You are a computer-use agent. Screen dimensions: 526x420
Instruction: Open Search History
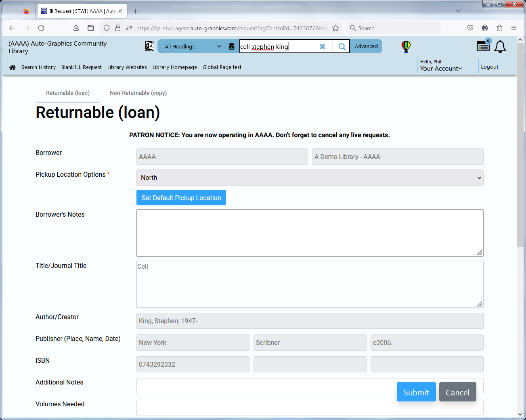[38, 67]
